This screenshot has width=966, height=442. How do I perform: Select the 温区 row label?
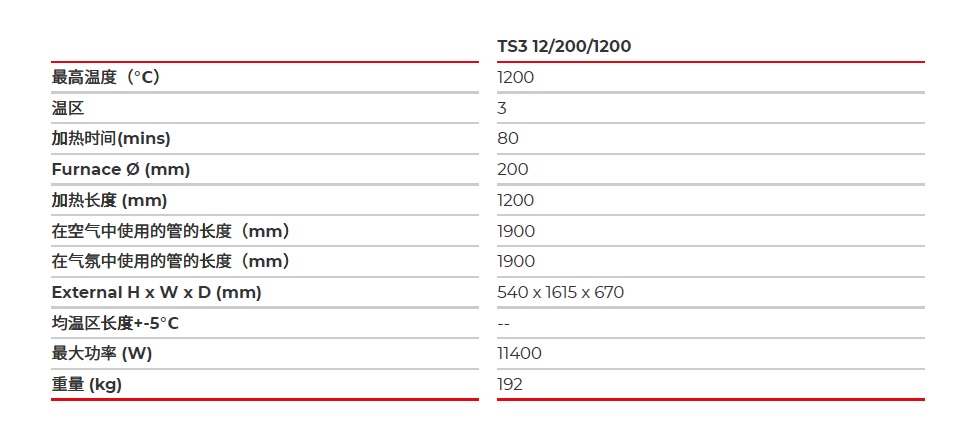[68, 108]
